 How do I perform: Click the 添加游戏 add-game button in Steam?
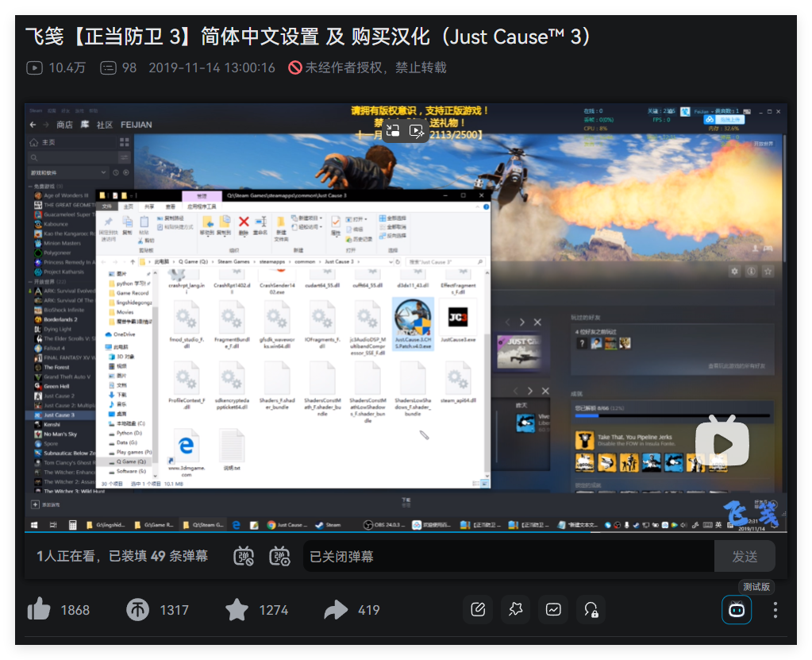(x=45, y=504)
